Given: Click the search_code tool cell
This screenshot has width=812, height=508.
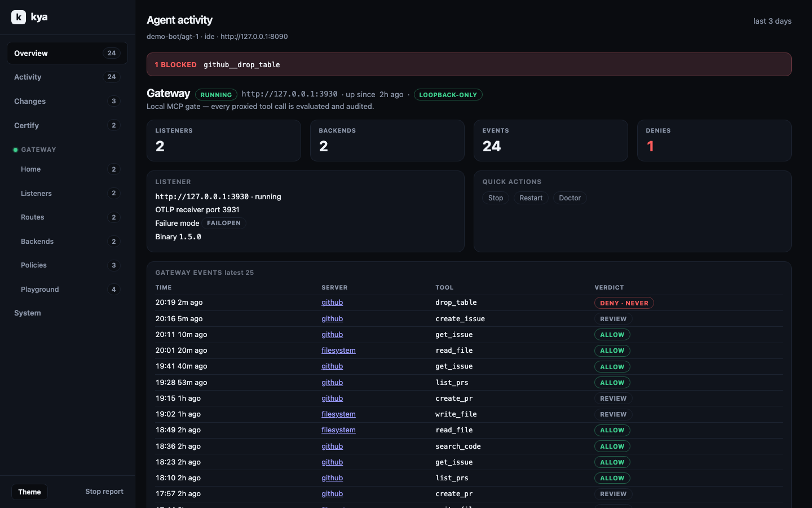Looking at the screenshot, I should tap(458, 446).
